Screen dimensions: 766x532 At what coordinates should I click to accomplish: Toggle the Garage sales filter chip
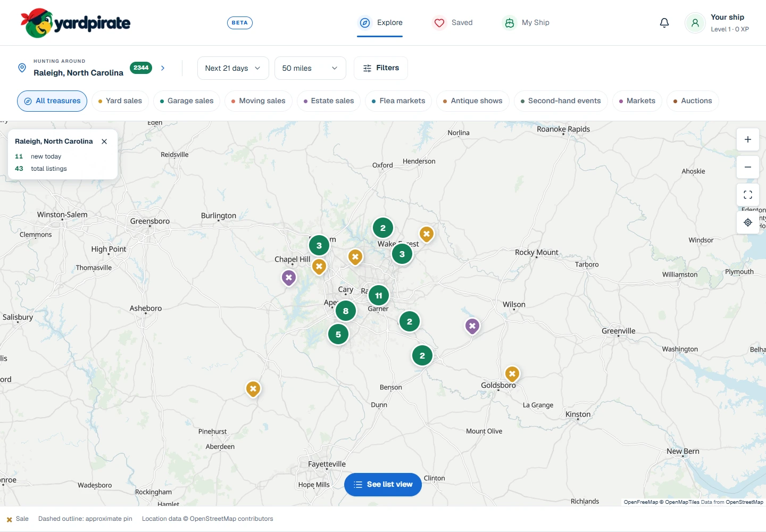[x=187, y=101]
